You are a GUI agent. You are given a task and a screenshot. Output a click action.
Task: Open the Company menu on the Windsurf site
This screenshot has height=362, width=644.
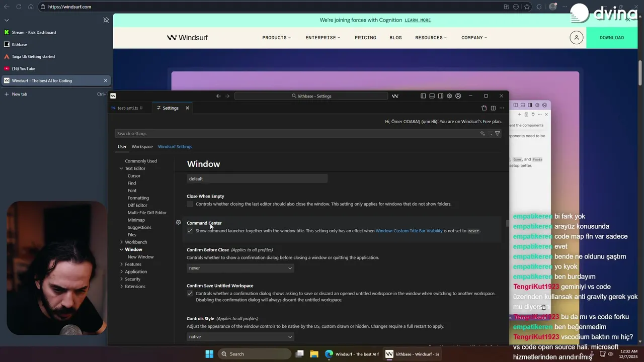[474, 38]
